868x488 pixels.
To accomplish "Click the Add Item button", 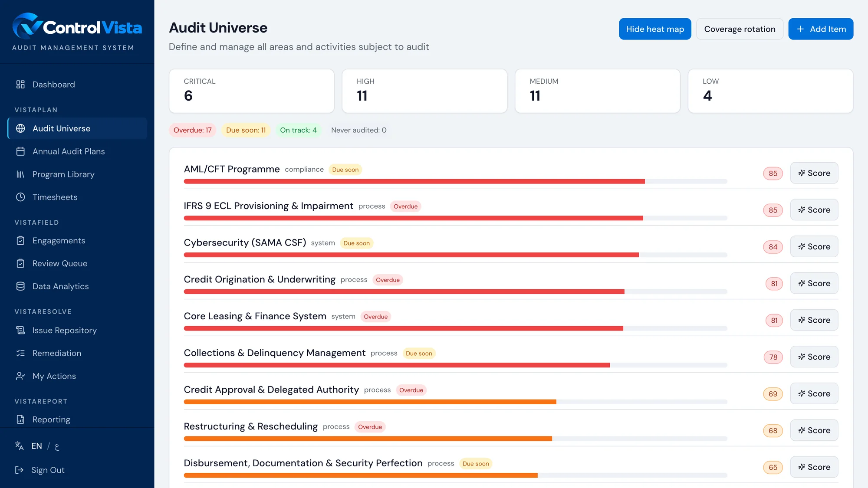I will (x=821, y=29).
